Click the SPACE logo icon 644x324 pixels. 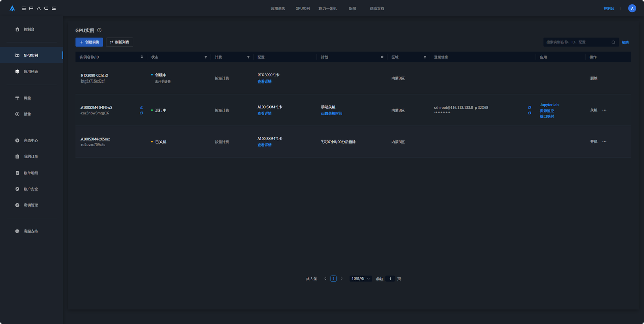12,8
